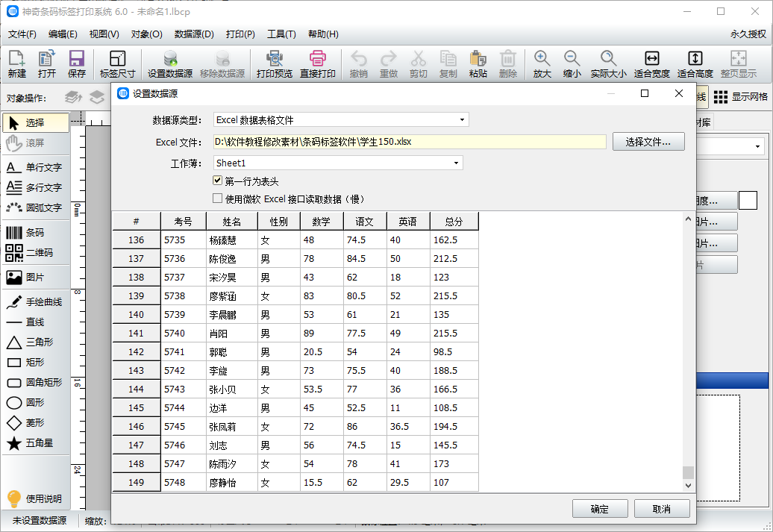This screenshot has width=773, height=532.
Task: Click the Excel 文件 path input field
Action: coord(409,142)
